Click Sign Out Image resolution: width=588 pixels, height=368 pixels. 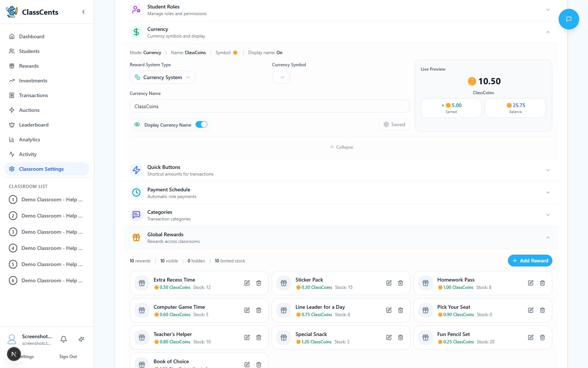(x=68, y=357)
